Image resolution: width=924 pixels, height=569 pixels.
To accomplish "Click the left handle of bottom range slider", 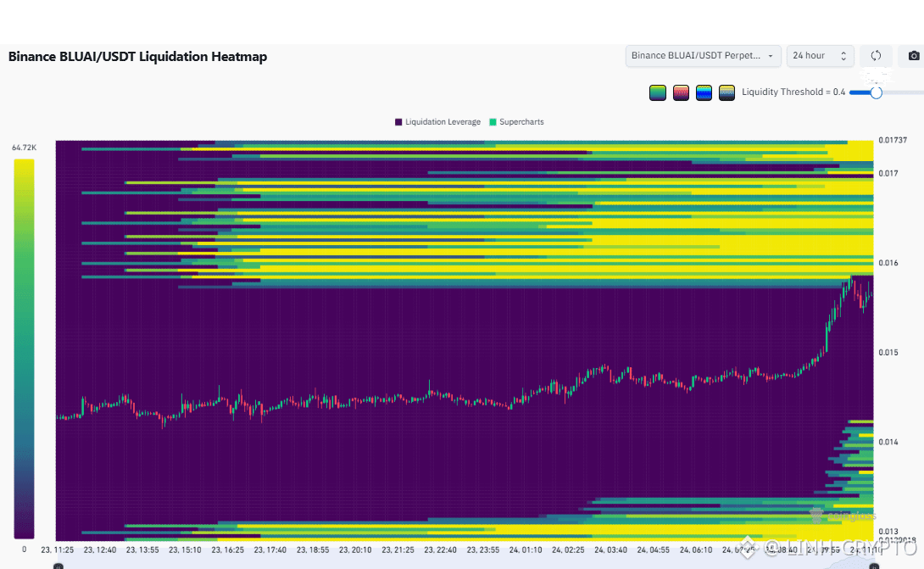I will pyautogui.click(x=58, y=566).
